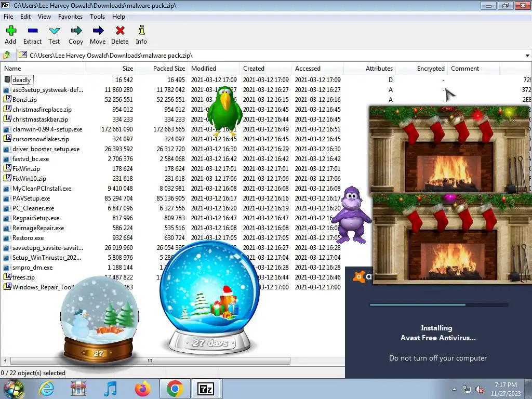
Task: Select the FixWin10.zip file
Action: [29, 179]
